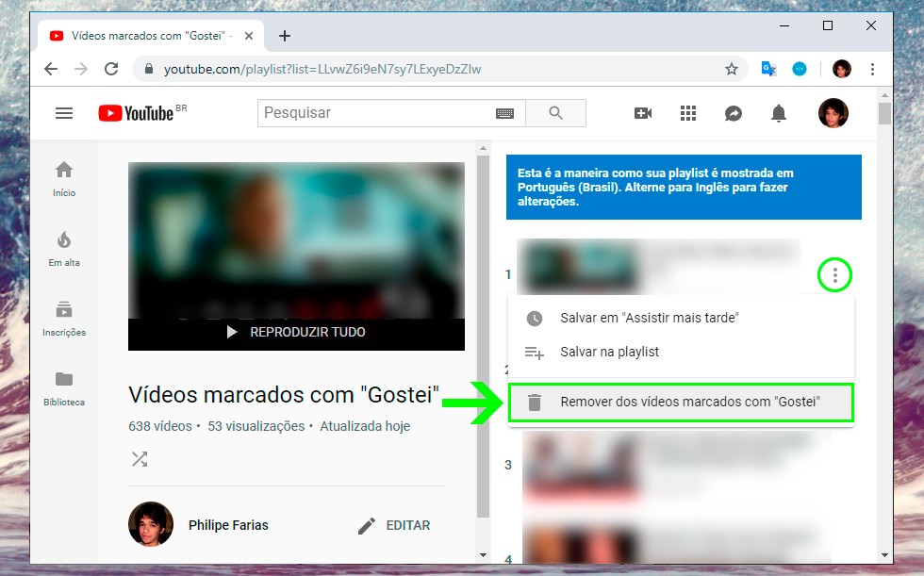Open the Chrome three-dot menu
This screenshot has width=924, height=576.
(x=873, y=69)
